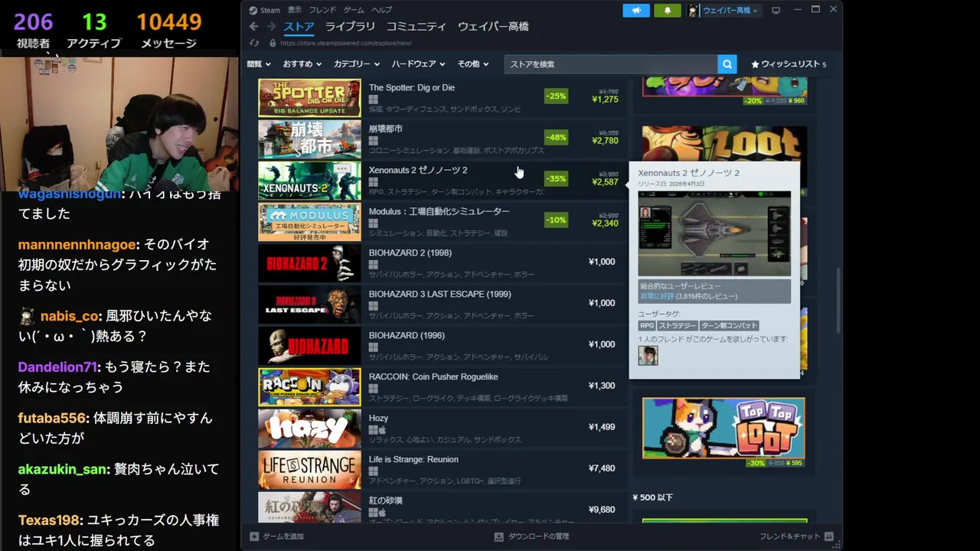This screenshot has height=551, width=980.
Task: Click the RPG user tag in popup
Action: tap(647, 325)
